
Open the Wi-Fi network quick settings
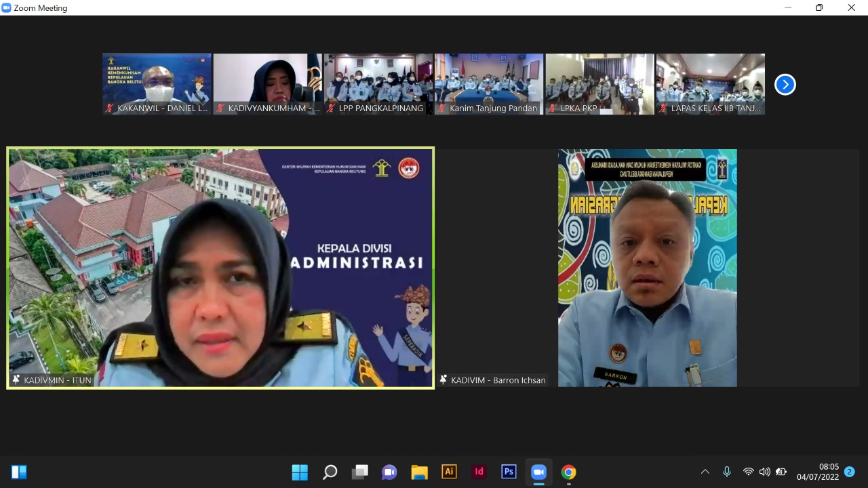(748, 472)
